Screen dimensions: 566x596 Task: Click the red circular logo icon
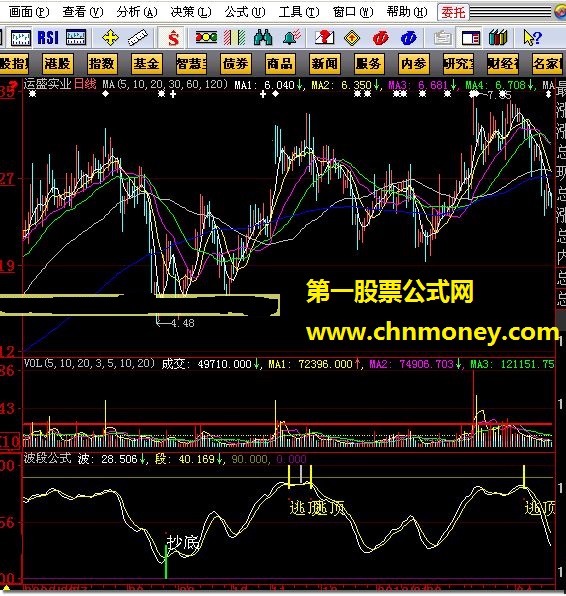381,38
